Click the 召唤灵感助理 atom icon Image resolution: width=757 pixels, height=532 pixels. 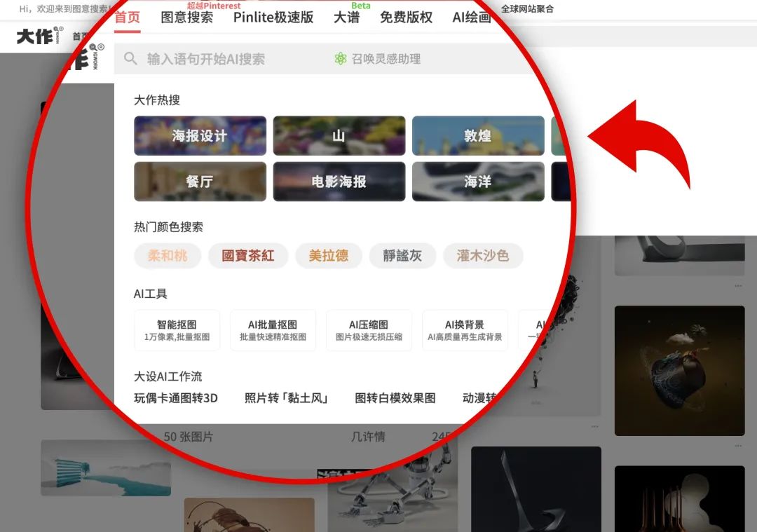pos(341,59)
